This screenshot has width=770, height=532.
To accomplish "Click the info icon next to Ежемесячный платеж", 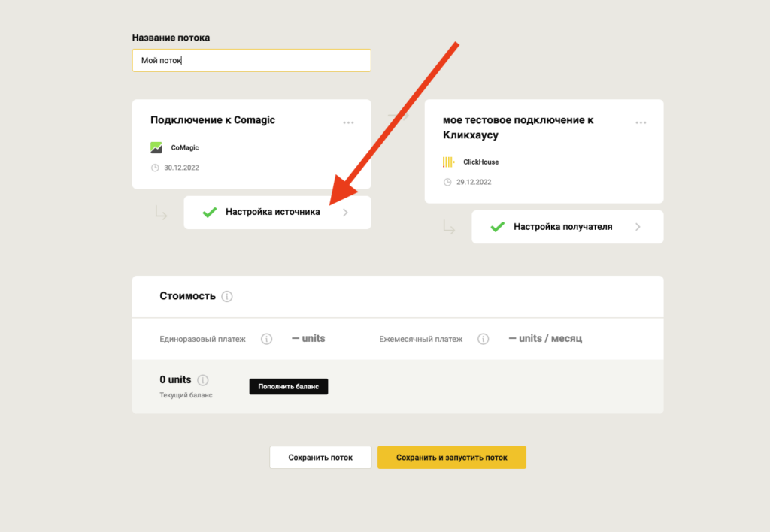I will pyautogui.click(x=482, y=338).
